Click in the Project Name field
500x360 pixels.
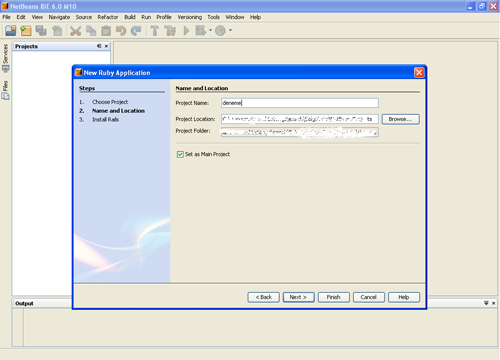click(x=300, y=103)
